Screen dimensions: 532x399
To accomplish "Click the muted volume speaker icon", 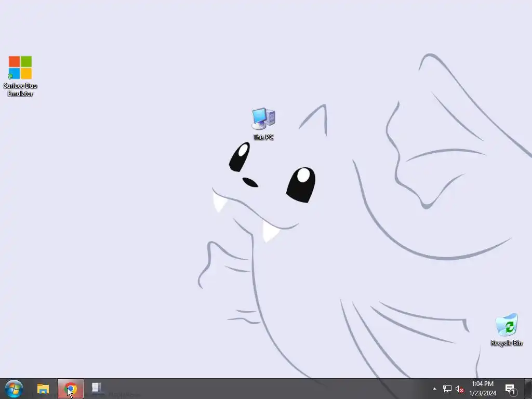I will point(459,389).
